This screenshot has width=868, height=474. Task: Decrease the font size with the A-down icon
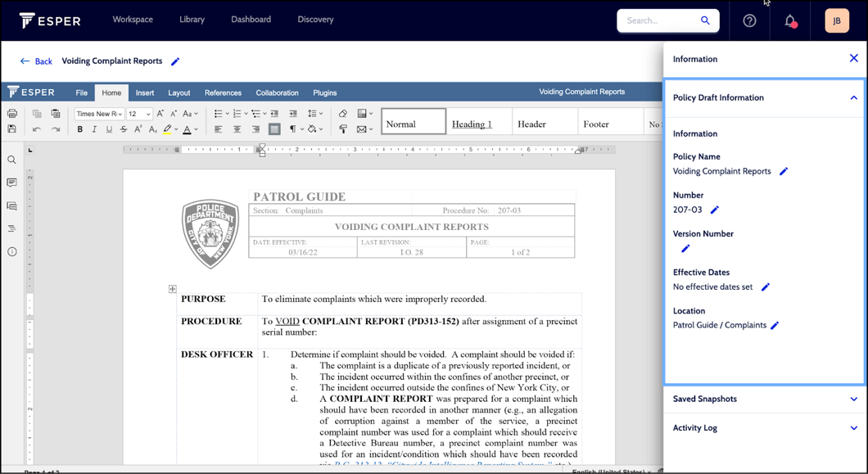tap(174, 114)
